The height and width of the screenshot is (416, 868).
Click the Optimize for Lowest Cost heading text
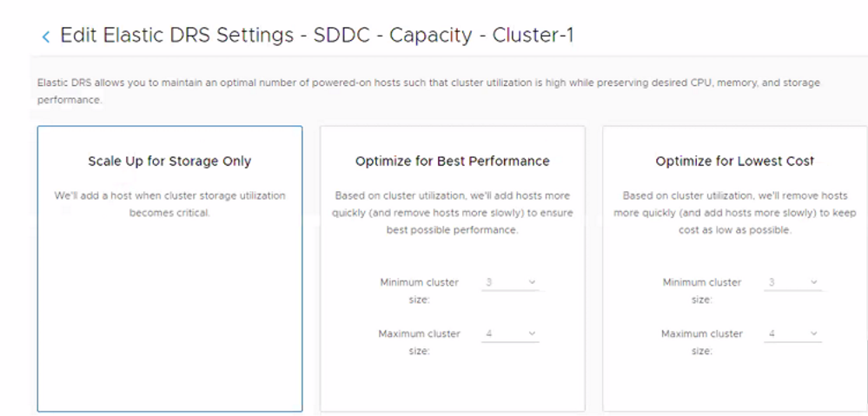click(734, 161)
